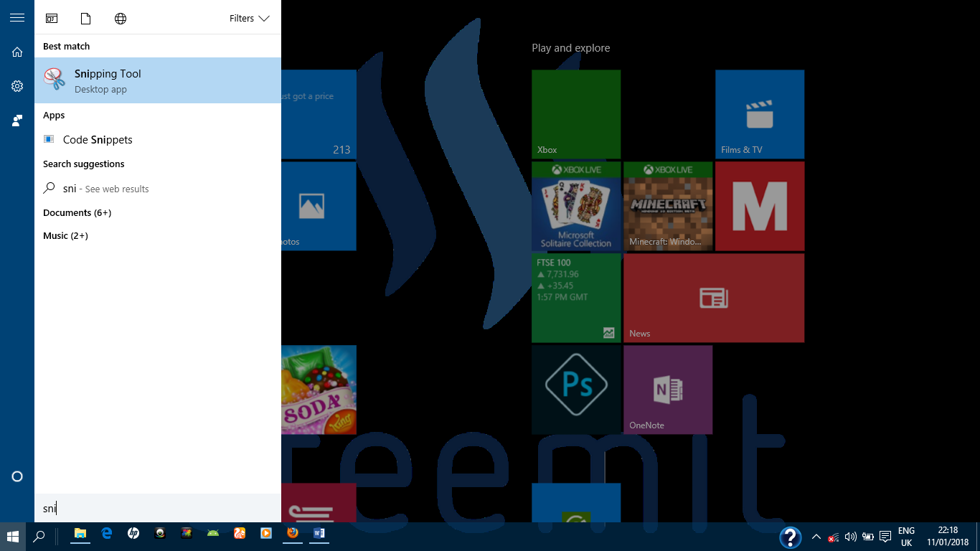Open the Xbox tile
This screenshot has height=551, width=980.
pyautogui.click(x=576, y=114)
